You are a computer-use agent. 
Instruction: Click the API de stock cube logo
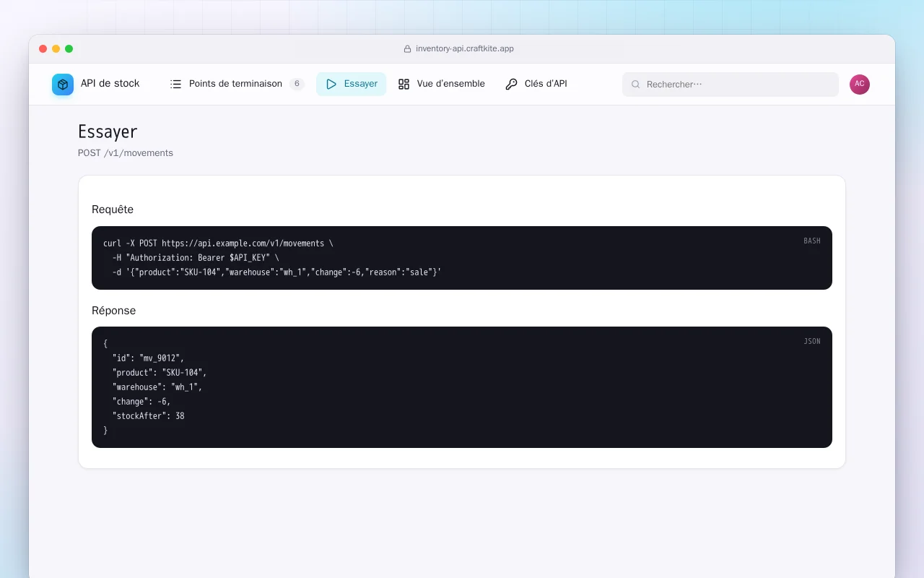[63, 85]
